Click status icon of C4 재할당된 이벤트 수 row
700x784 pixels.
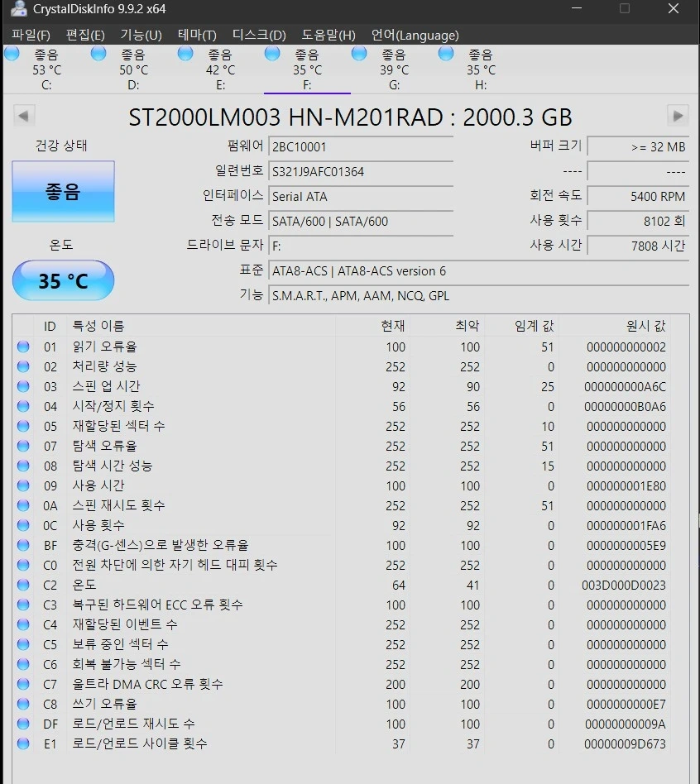[x=23, y=624]
